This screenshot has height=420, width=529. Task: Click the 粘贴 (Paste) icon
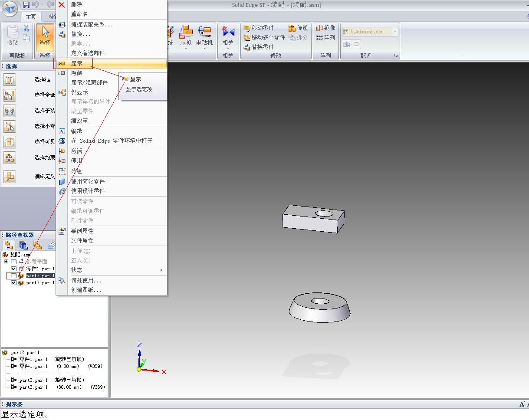click(12, 36)
